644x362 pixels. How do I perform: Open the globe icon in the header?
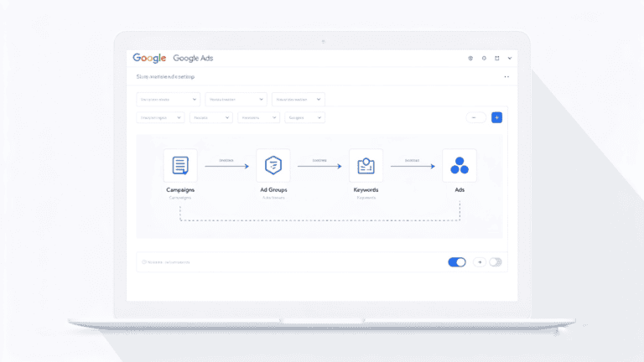[x=470, y=59]
